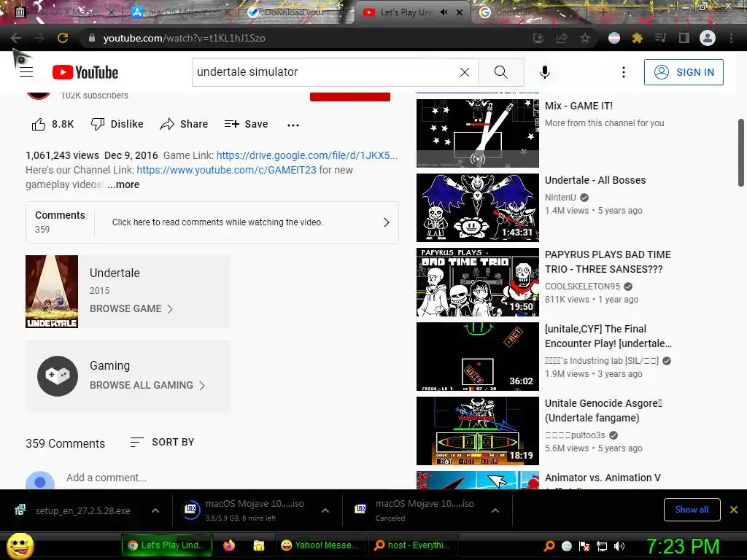
Task: Click the NintenU channel name
Action: point(560,197)
